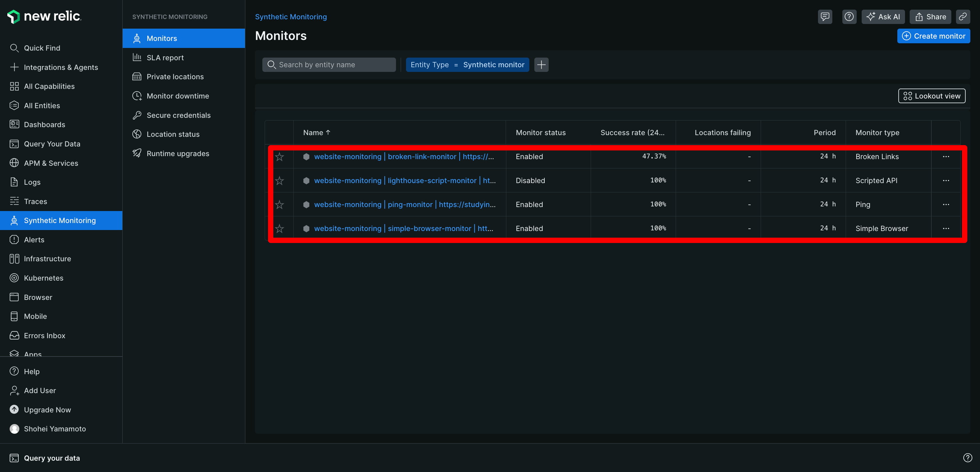Open Ask AI assistant
980x472 pixels.
(x=883, y=17)
